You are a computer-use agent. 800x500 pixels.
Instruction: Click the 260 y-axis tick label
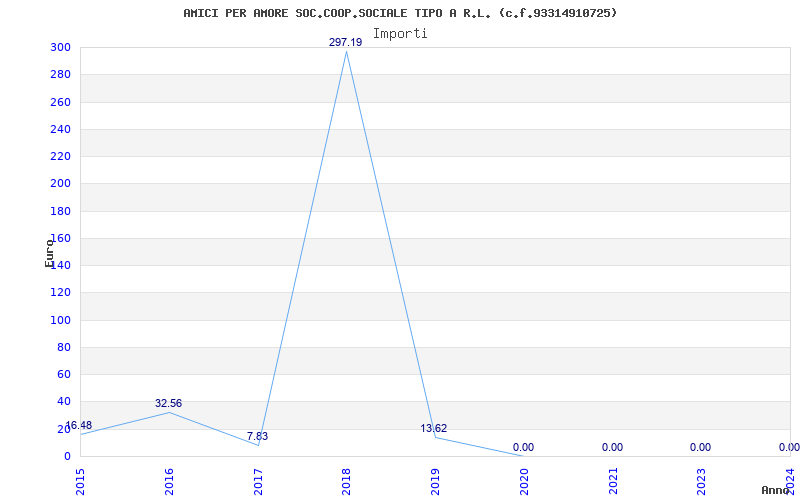(x=60, y=102)
